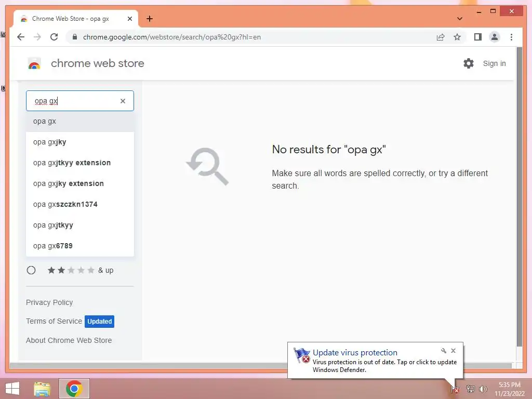This screenshot has height=399, width=532.
Task: Open Chrome three-dot menu
Action: (x=511, y=37)
